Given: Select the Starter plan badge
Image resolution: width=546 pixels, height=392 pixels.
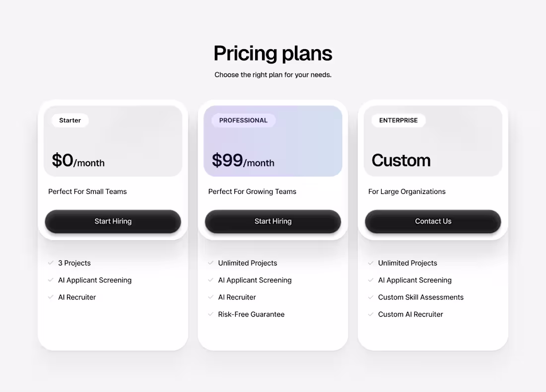Looking at the screenshot, I should click(70, 120).
